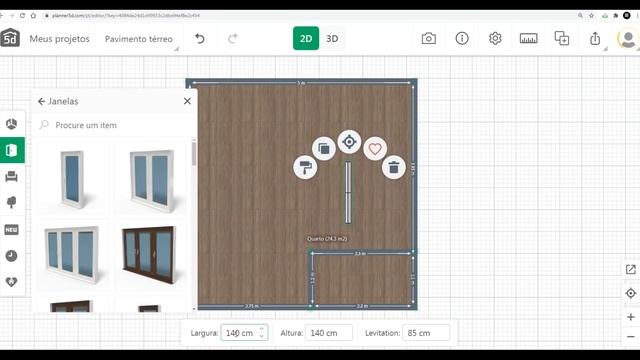Decrease Largura with down arrow

point(262,336)
